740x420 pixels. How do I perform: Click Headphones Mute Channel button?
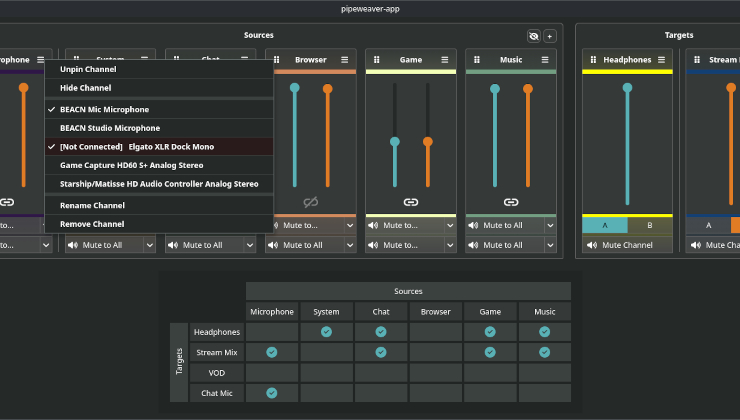pos(627,245)
